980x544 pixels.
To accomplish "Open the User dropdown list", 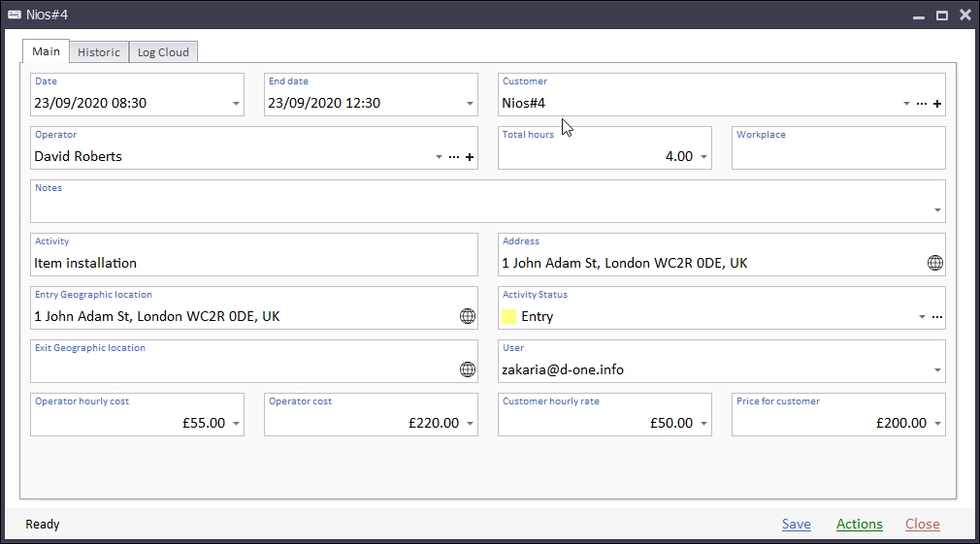I will (937, 370).
